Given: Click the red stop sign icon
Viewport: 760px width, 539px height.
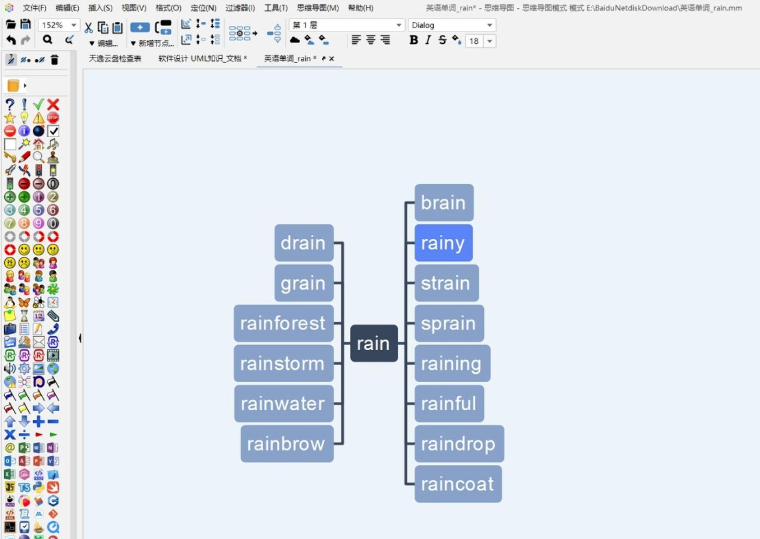Looking at the screenshot, I should click(53, 117).
